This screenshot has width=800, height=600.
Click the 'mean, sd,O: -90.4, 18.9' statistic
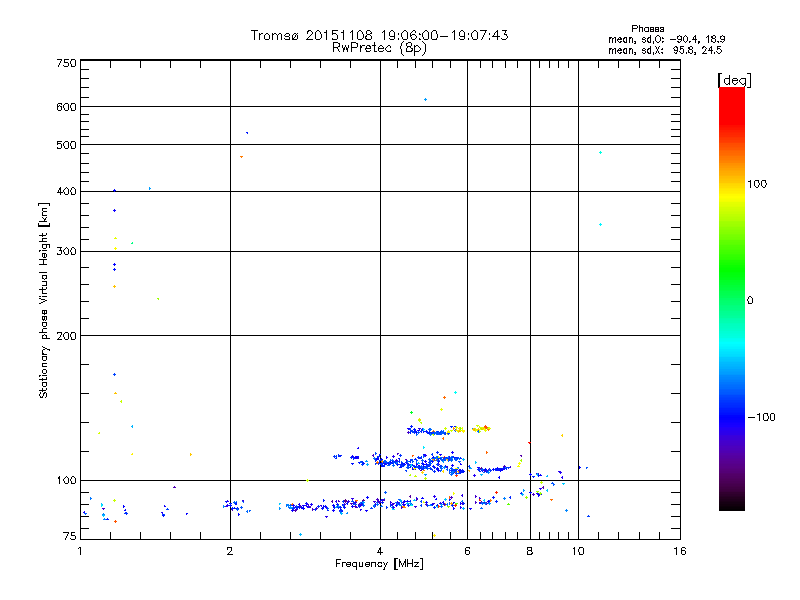[666, 39]
